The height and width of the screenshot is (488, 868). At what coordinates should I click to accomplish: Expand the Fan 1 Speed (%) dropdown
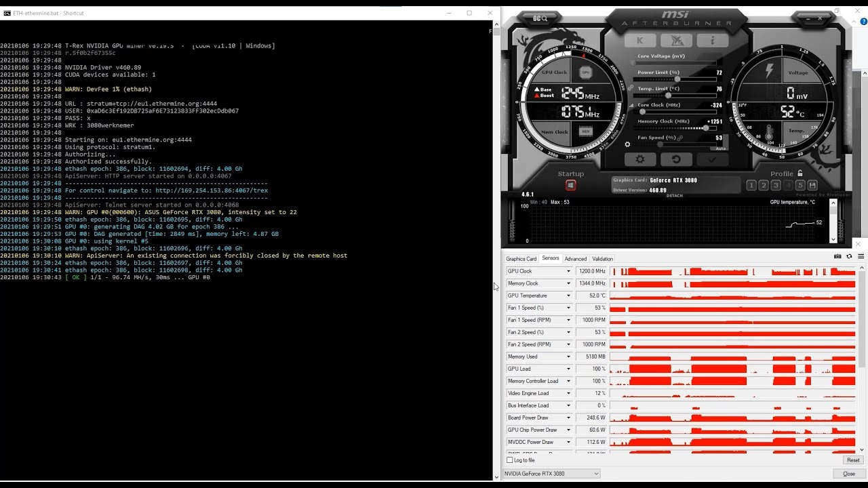pos(569,308)
